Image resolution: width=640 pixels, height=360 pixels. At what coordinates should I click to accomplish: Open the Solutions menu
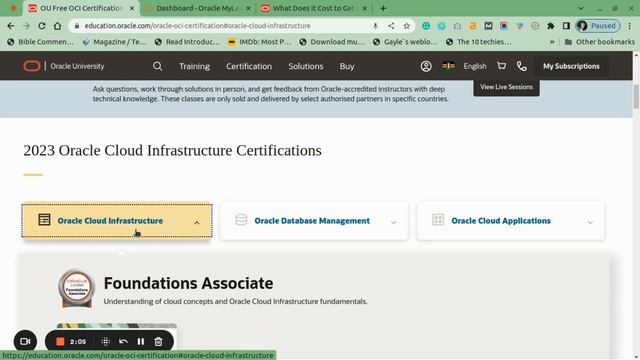tap(306, 66)
